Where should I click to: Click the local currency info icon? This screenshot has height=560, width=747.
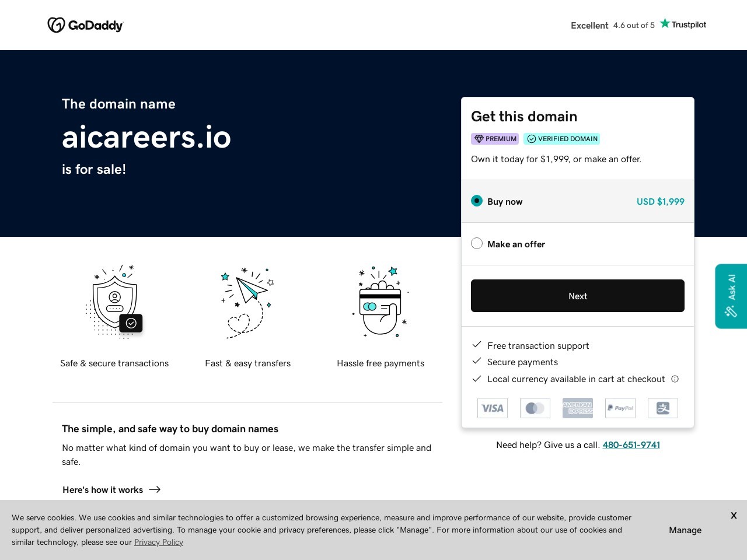click(x=675, y=379)
